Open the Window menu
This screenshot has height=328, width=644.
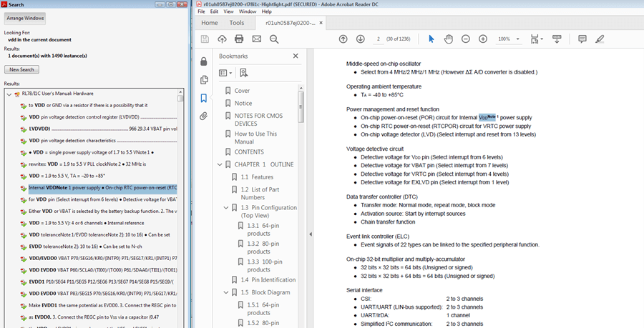248,12
